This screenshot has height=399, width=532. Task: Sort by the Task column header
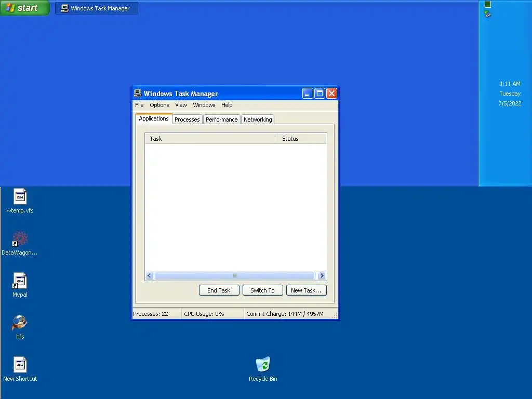click(211, 139)
